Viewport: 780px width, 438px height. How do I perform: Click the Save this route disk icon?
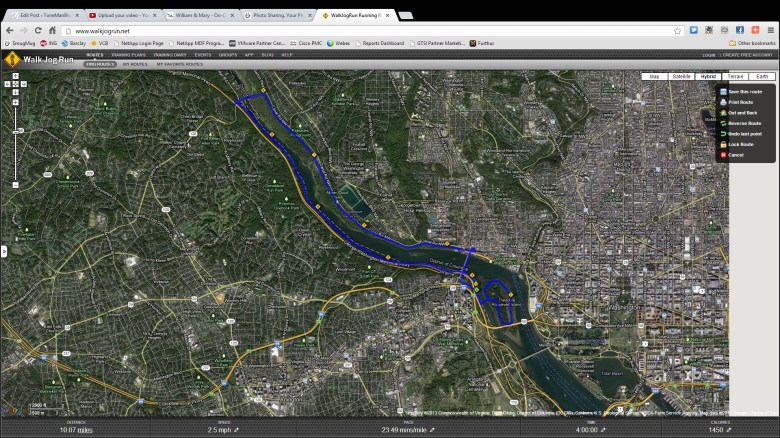(723, 92)
